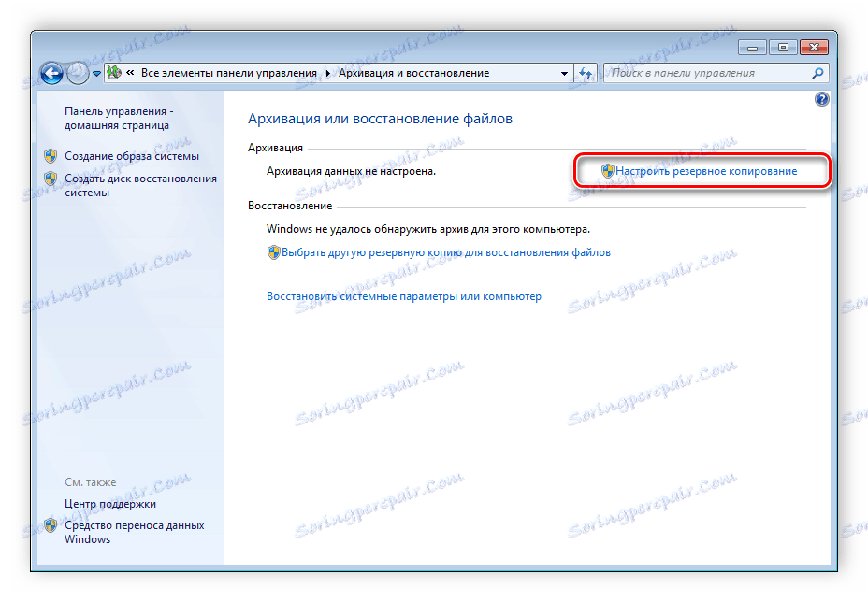This screenshot has height=602, width=868.
Task: Click shield icon beside 'Создать диск восстановления системы'
Action: (51, 179)
